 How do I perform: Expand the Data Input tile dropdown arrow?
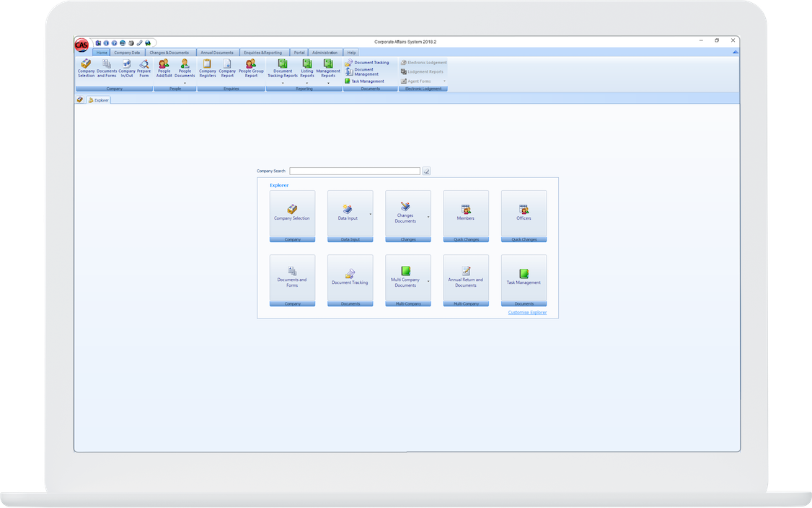pos(371,215)
